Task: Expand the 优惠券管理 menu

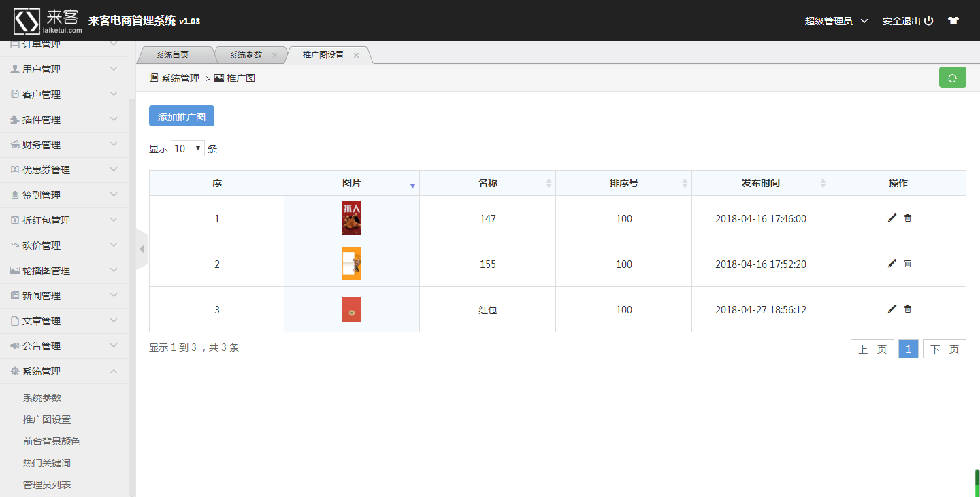Action: 64,170
